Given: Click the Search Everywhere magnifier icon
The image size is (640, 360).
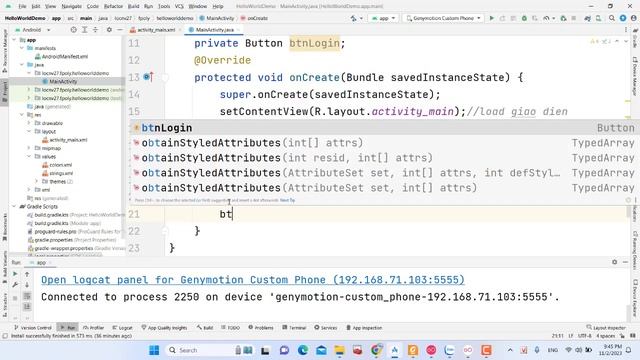Looking at the screenshot, I should (612, 18).
